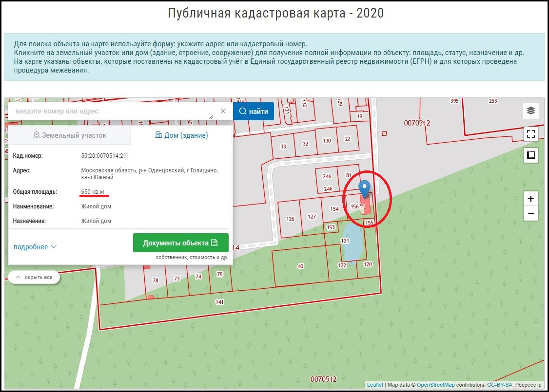Expand «подробнее» details
549x392 pixels.
point(35,247)
